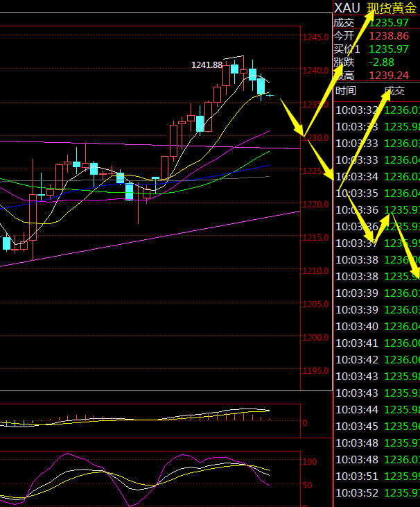Click the 买价1 price value
The width and height of the screenshot is (420, 507).
point(389,49)
